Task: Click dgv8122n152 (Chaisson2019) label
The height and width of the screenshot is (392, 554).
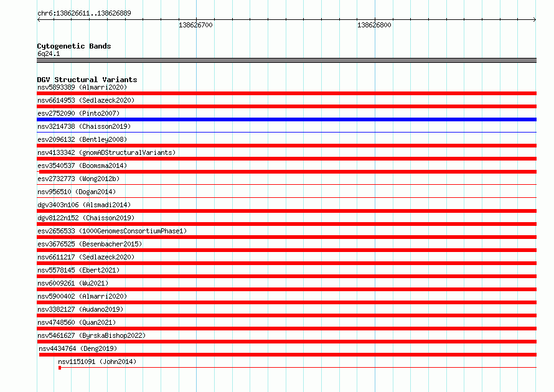Action: [86, 218]
